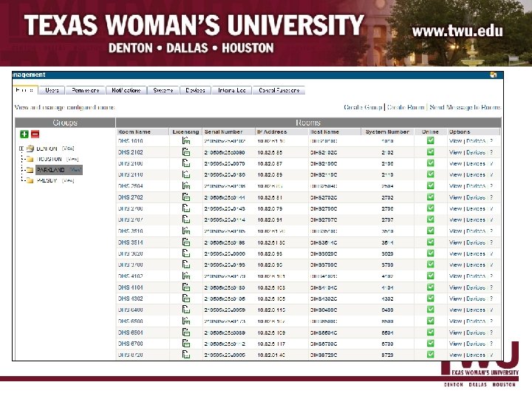Screen dimensions: 532x399
Task: Select the PRESBY group in tree
Action: 47,180
